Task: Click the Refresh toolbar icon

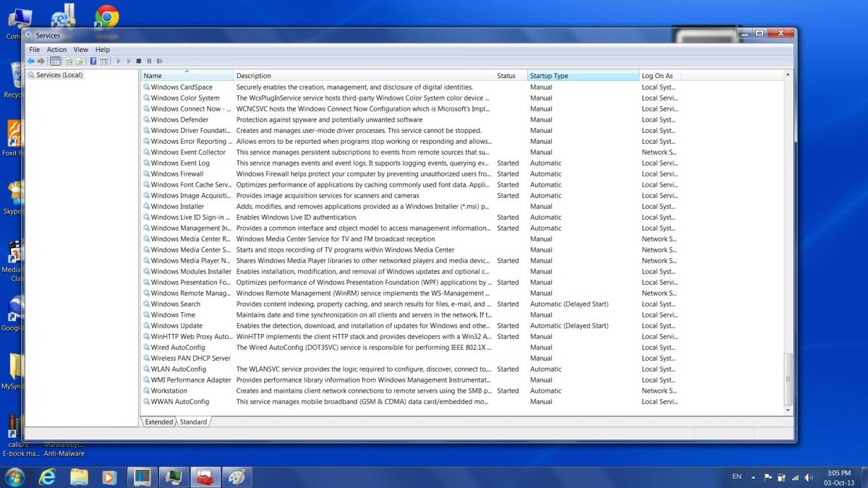Action: pyautogui.click(x=69, y=61)
